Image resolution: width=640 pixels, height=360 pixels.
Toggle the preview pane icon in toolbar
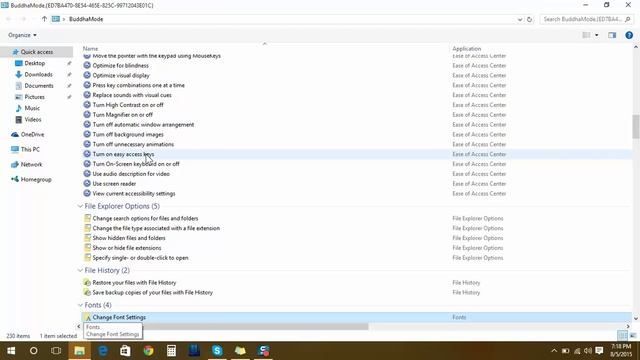(612, 35)
